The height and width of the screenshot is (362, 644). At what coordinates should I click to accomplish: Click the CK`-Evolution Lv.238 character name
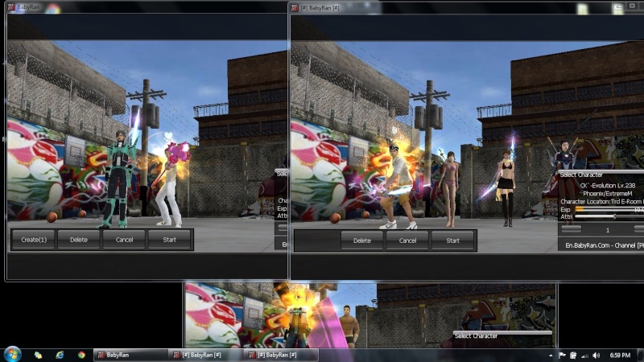tap(608, 186)
